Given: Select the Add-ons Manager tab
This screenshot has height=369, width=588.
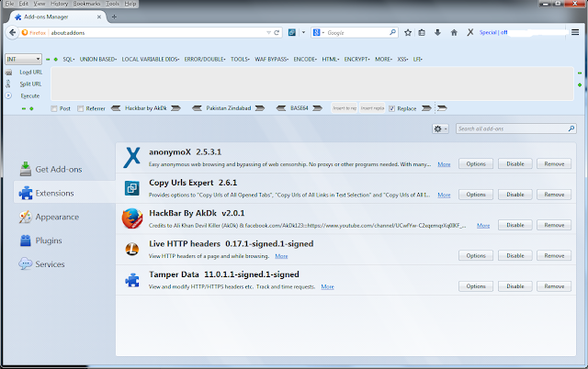Looking at the screenshot, I should click(57, 17).
